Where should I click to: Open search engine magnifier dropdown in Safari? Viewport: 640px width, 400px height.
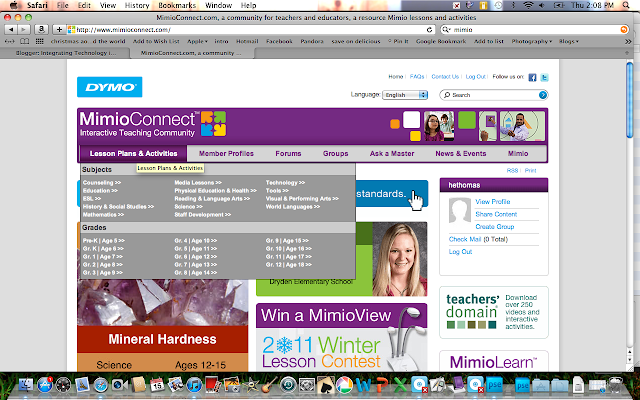pyautogui.click(x=447, y=29)
